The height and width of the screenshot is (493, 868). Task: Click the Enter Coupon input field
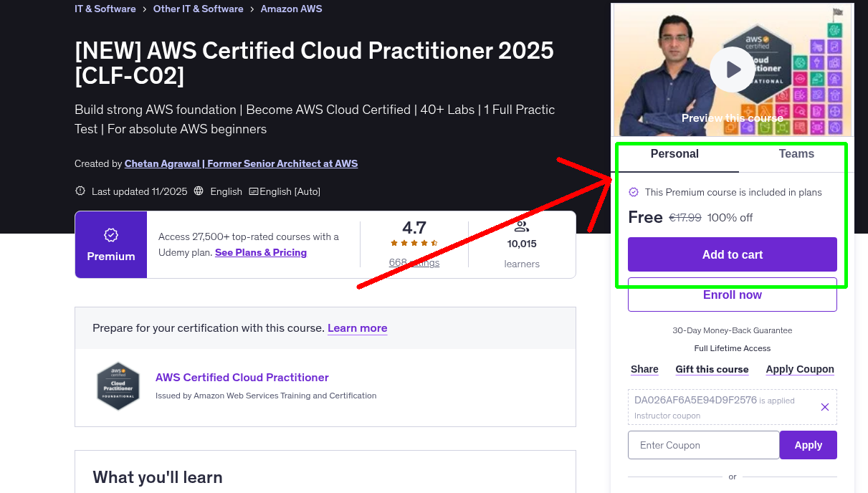703,445
